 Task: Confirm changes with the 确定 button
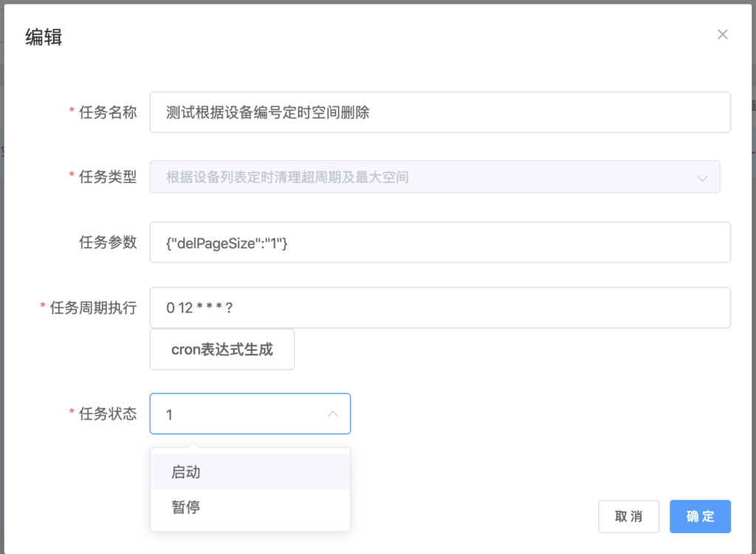click(700, 516)
